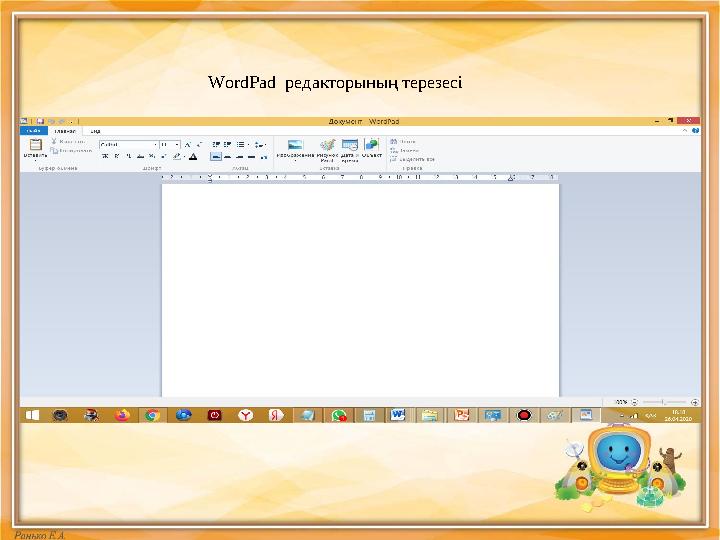Click the Save icon in quick access toolbar
Image resolution: width=720 pixels, height=540 pixels.
40,121
